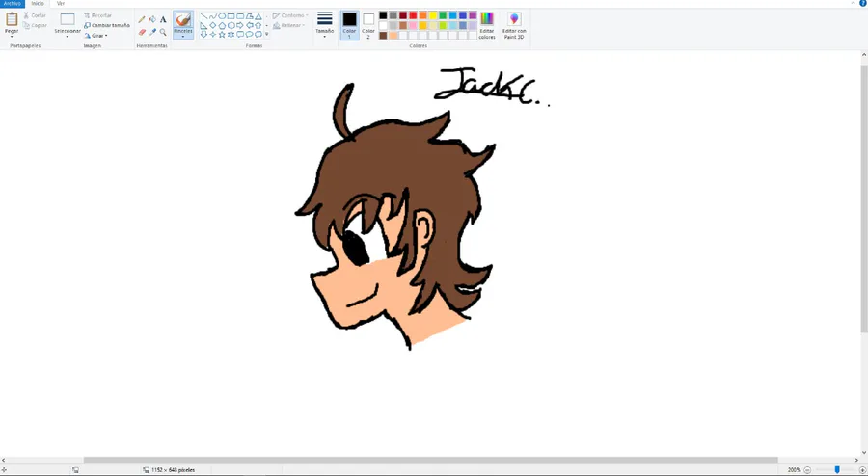The height and width of the screenshot is (476, 868).
Task: Click the horizontal scrollbar thumb
Action: (431, 460)
